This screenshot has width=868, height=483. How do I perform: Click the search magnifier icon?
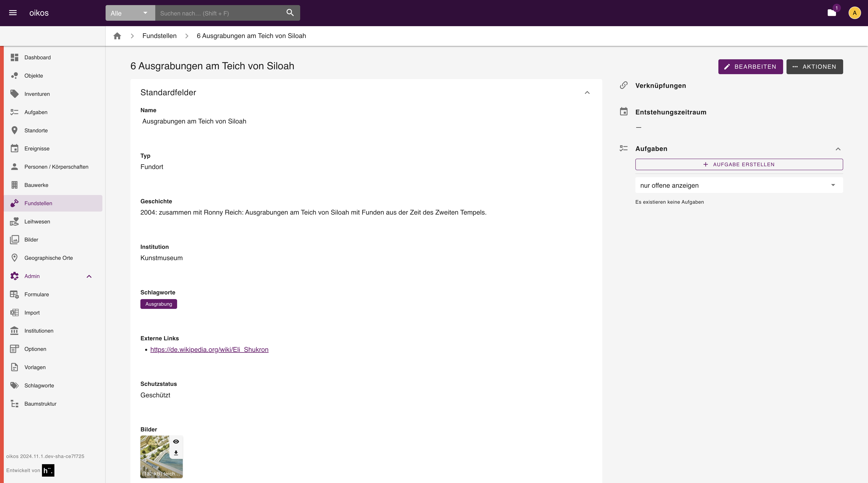coord(290,13)
